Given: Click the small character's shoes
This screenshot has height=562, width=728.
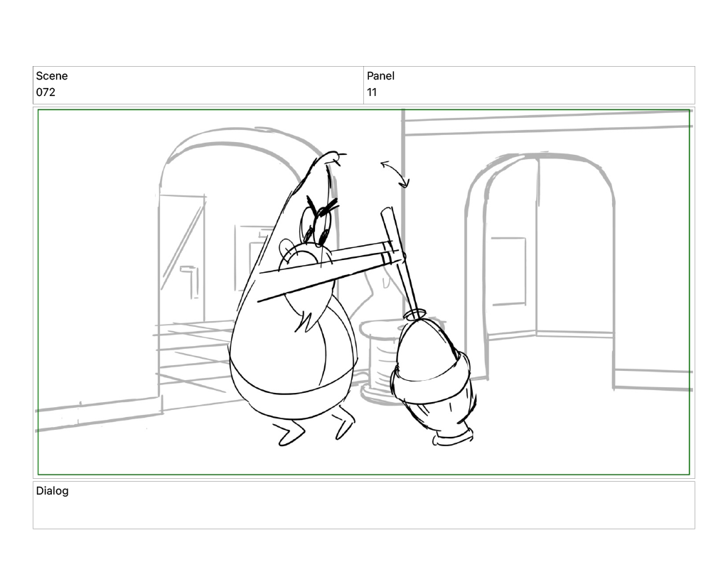Looking at the screenshot, I should coord(452,436).
